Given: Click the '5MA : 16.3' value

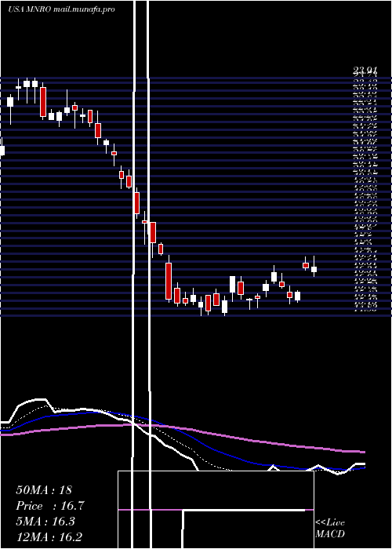Looking at the screenshot, I should pos(45,522).
